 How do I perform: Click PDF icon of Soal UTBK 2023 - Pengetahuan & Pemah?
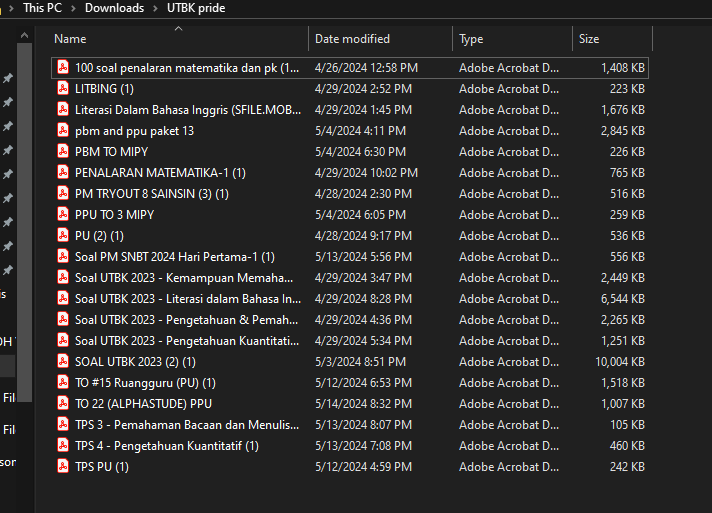click(63, 320)
